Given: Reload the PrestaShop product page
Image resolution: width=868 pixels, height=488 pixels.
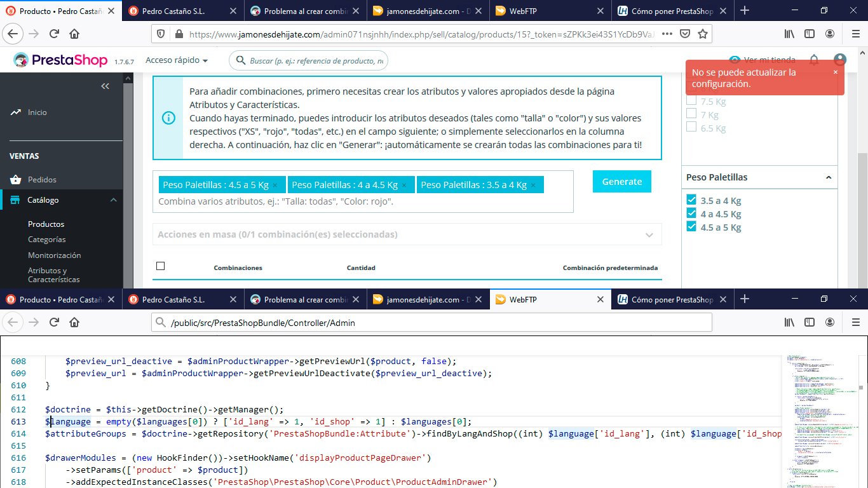Looking at the screenshot, I should pyautogui.click(x=54, y=34).
